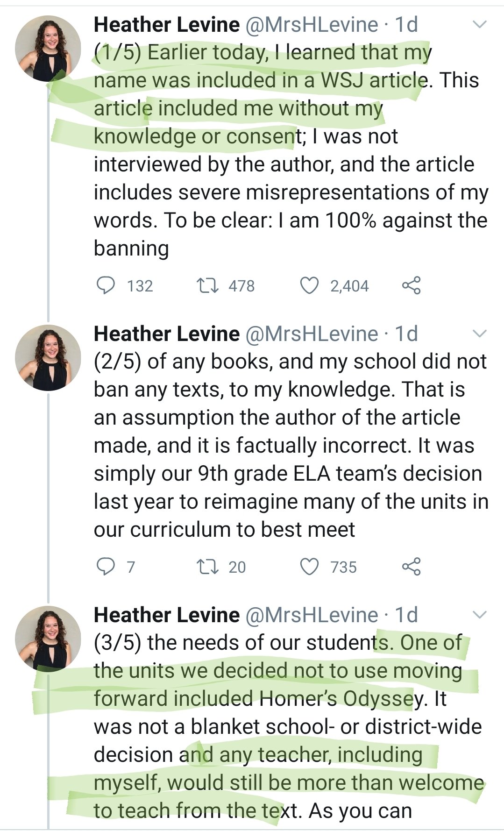Screen dimensions: 504x831
Task: Like the 1/5 tweet with 2,404 likes
Action: pyautogui.click(x=309, y=285)
